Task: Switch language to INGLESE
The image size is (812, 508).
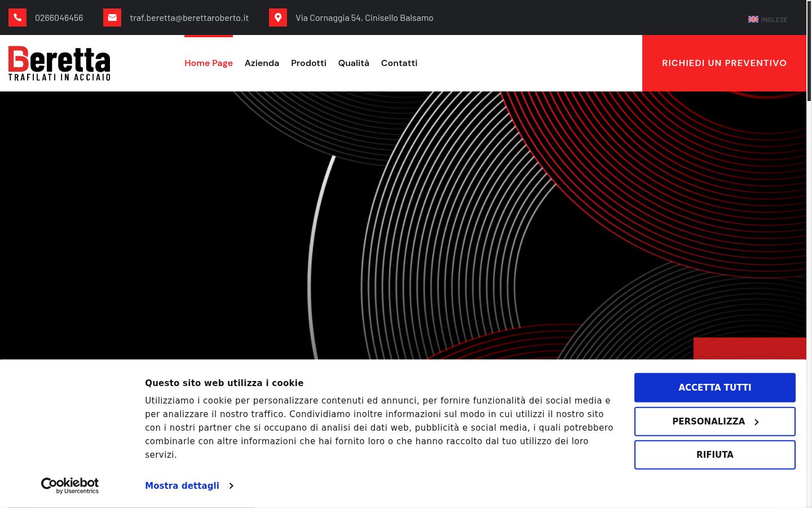Action: click(774, 20)
